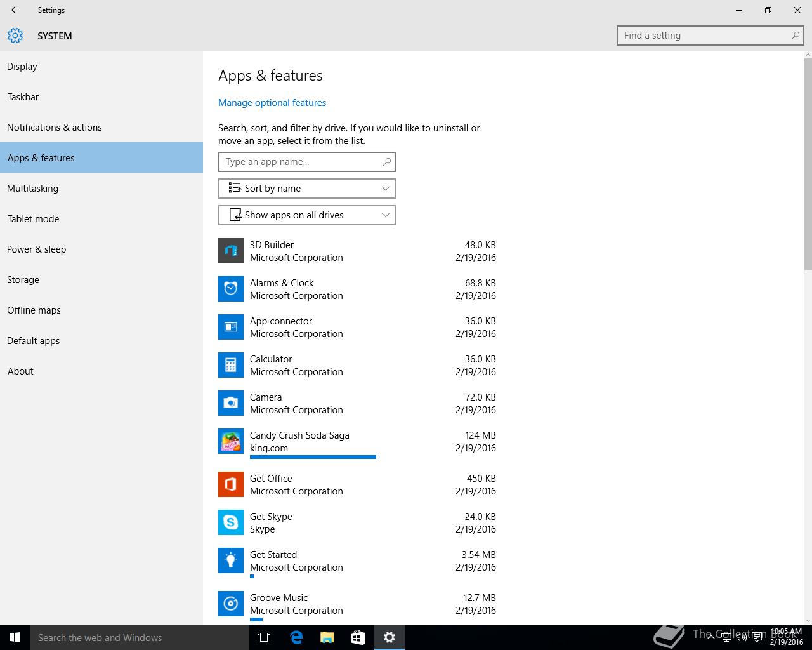
Task: Open the Action Center notification icon
Action: tap(757, 637)
